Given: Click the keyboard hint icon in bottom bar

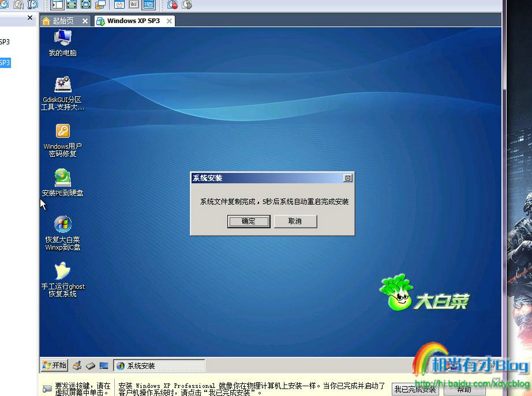Looking at the screenshot, I should [47, 388].
